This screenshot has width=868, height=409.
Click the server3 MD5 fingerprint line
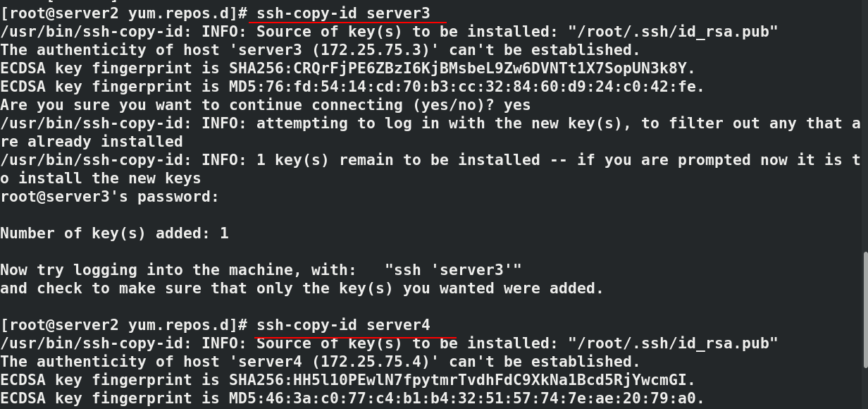(x=352, y=86)
